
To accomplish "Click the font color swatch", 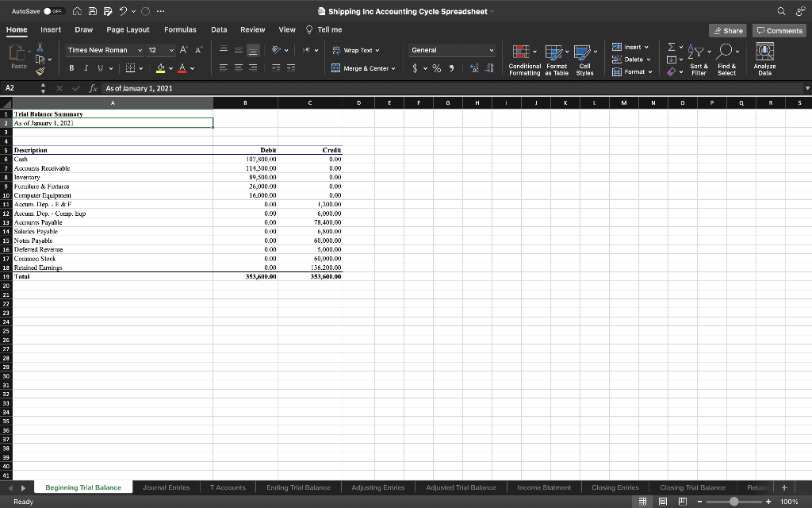I will click(x=182, y=68).
